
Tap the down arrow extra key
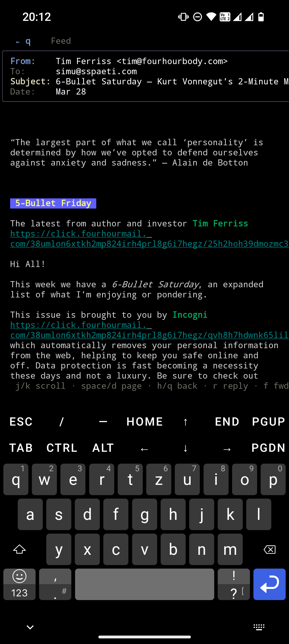coord(186,448)
